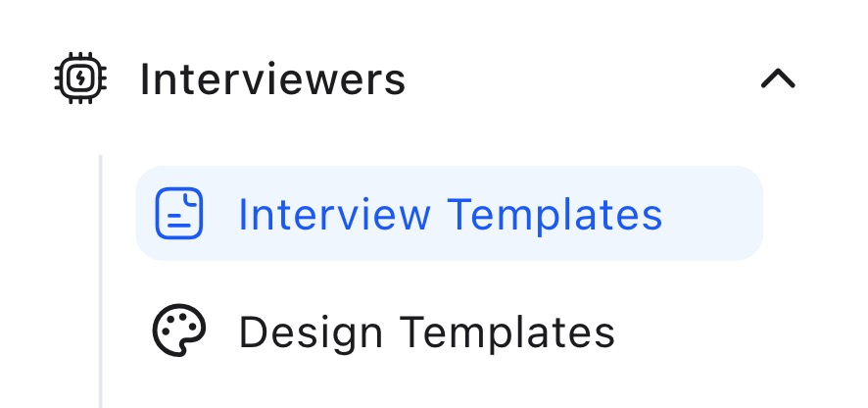Click the Interview Templates document icon
868x408 pixels.
tap(179, 214)
